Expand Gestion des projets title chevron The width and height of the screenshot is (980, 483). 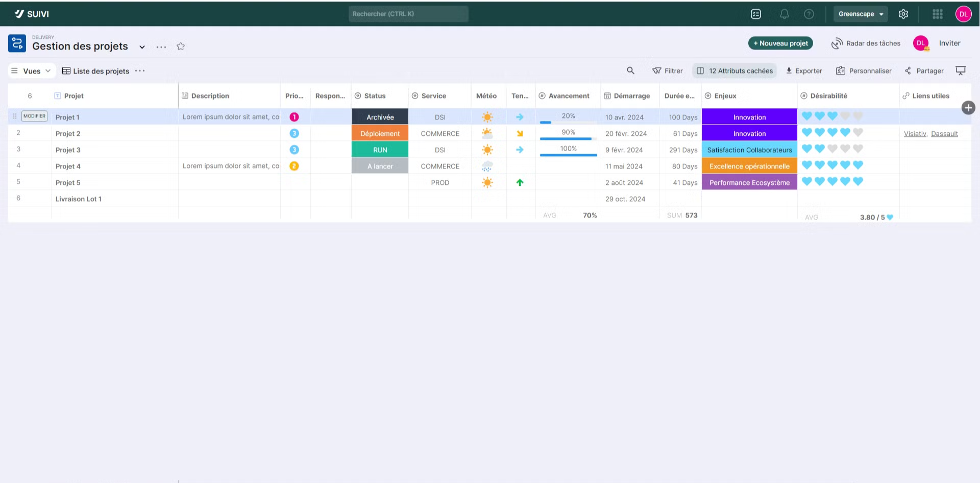[x=142, y=47]
